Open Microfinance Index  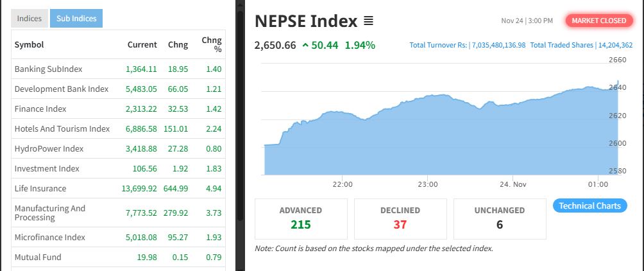(50, 237)
